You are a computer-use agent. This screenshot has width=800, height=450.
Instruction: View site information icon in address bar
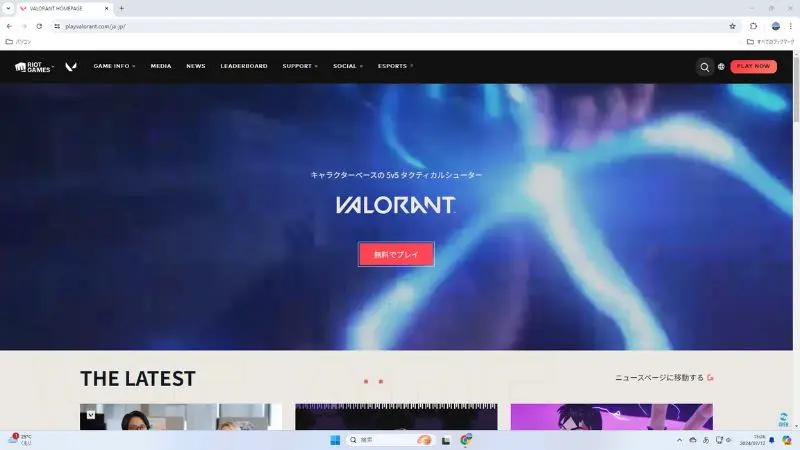[57, 26]
